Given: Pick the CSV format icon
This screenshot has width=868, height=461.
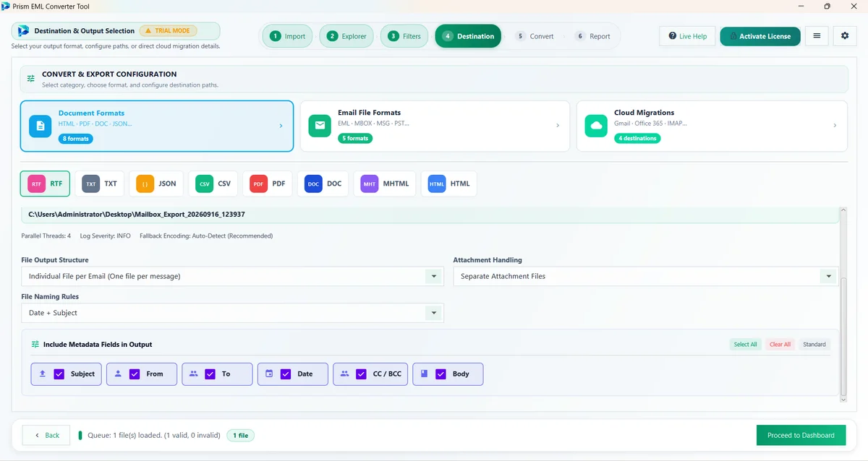Looking at the screenshot, I should click(204, 184).
